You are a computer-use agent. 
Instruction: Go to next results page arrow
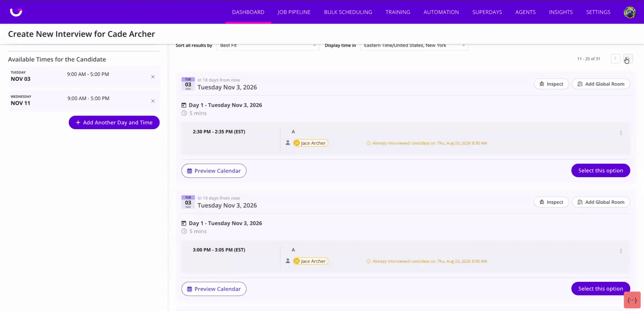[x=628, y=59]
